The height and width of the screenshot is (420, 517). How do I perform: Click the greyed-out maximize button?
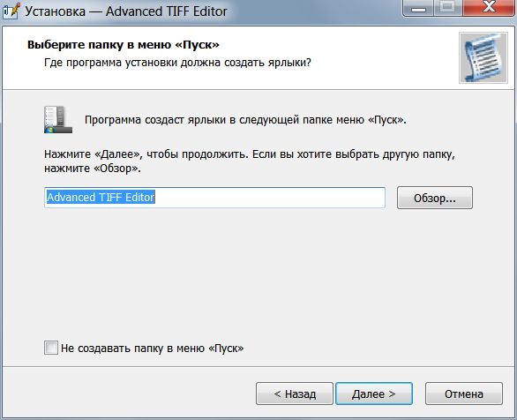pyautogui.click(x=447, y=8)
